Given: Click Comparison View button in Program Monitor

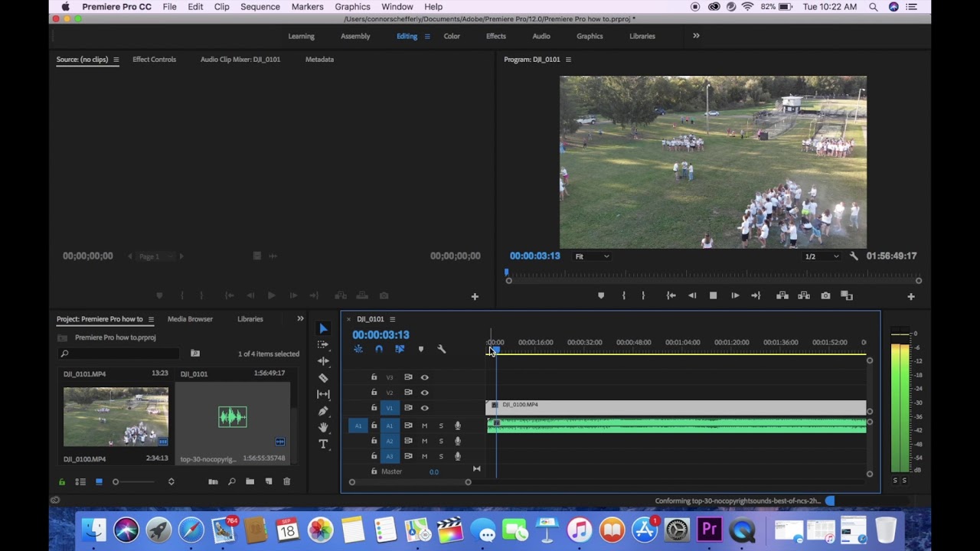Looking at the screenshot, I should coord(847,295).
